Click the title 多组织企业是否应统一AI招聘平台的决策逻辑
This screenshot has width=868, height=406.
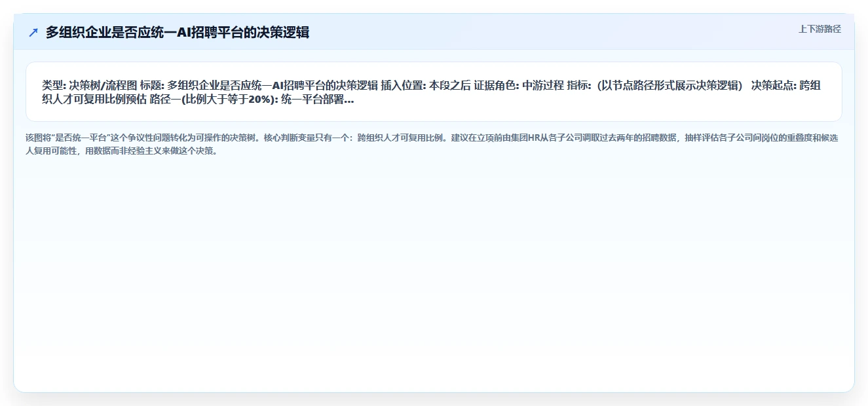(178, 32)
